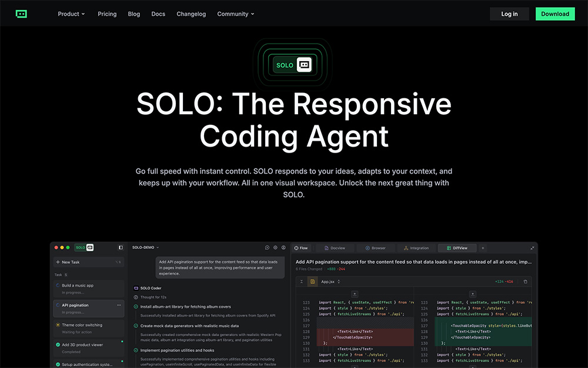Click the history clock icon near SOLO-DEMO
This screenshot has width=588, height=368.
pos(268,247)
